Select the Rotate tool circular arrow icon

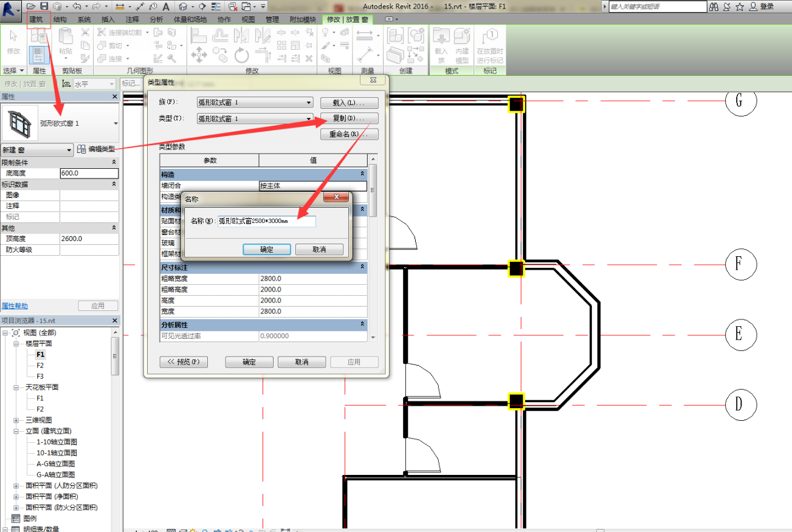pos(242,55)
